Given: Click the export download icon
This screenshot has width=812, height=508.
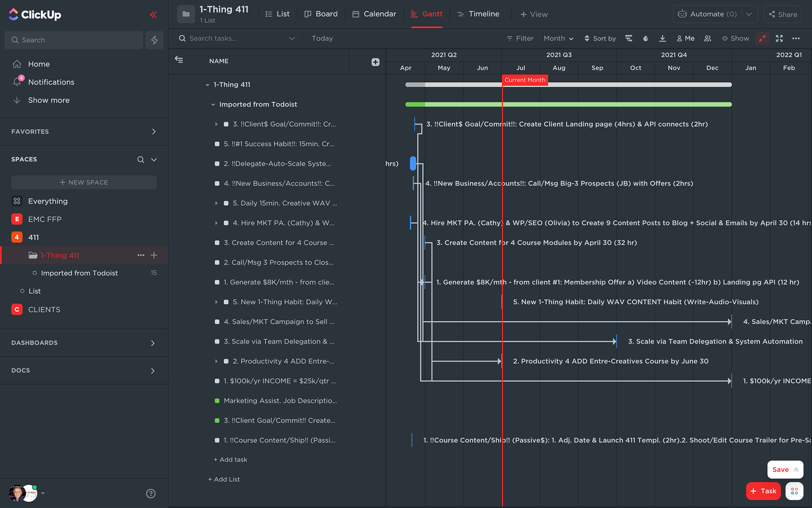Looking at the screenshot, I should click(662, 39).
